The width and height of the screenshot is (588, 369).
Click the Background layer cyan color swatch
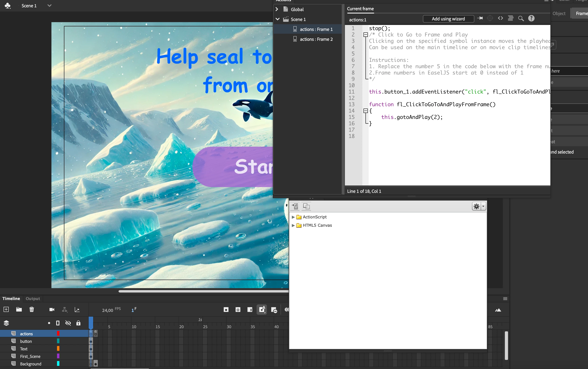(x=58, y=364)
